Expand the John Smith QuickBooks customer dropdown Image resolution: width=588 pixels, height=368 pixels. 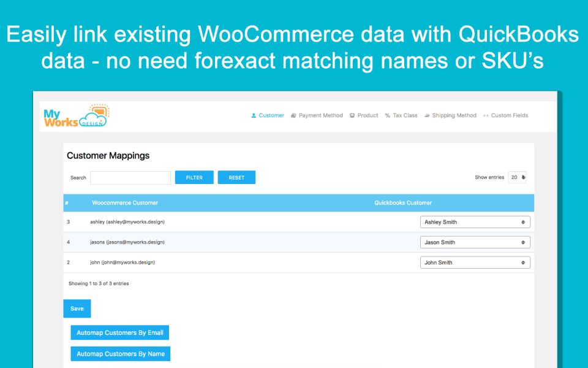pos(475,263)
